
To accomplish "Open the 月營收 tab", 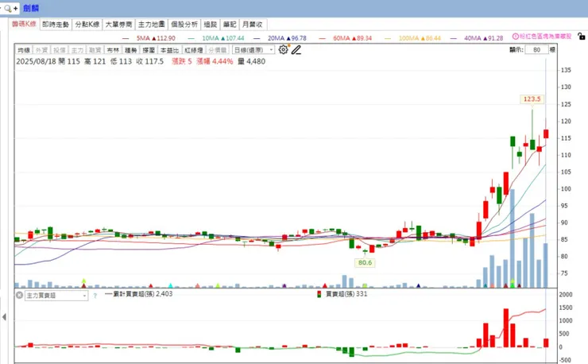I will point(253,25).
